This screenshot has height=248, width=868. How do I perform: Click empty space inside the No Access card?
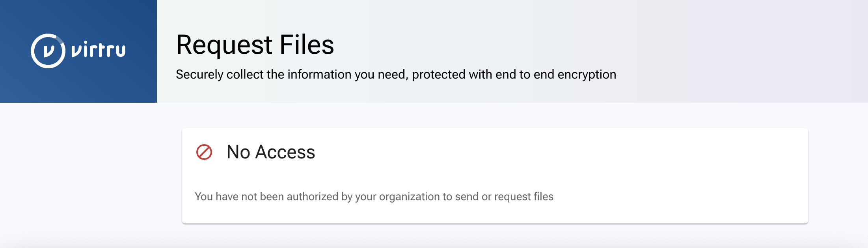tap(591, 158)
